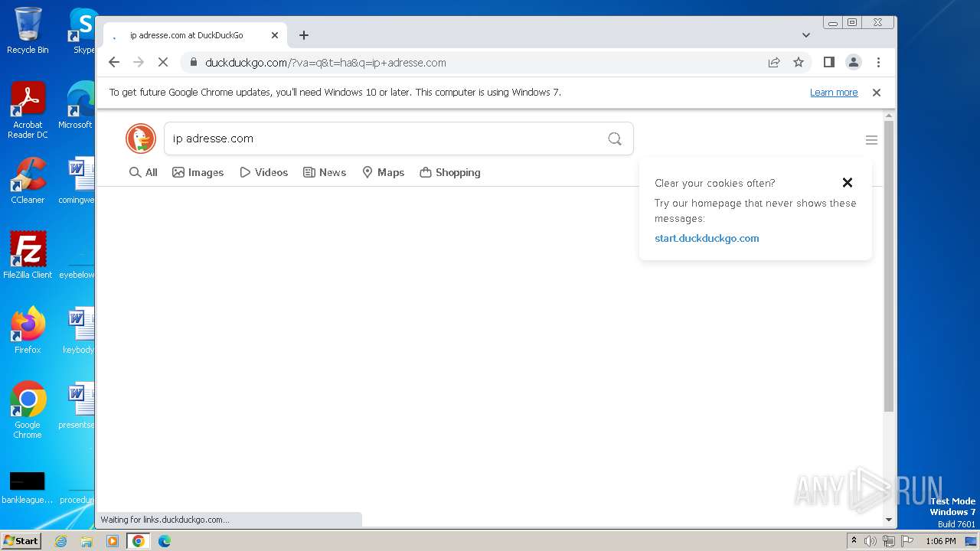Click the Action Center flag icon
The height and width of the screenshot is (551, 980).
(907, 541)
